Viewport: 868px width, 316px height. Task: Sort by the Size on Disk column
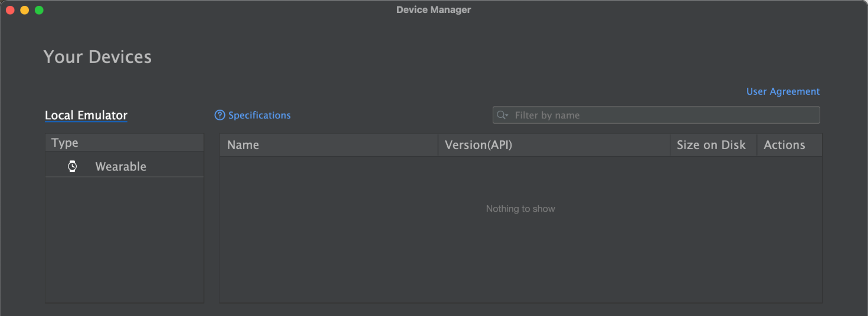coord(712,145)
